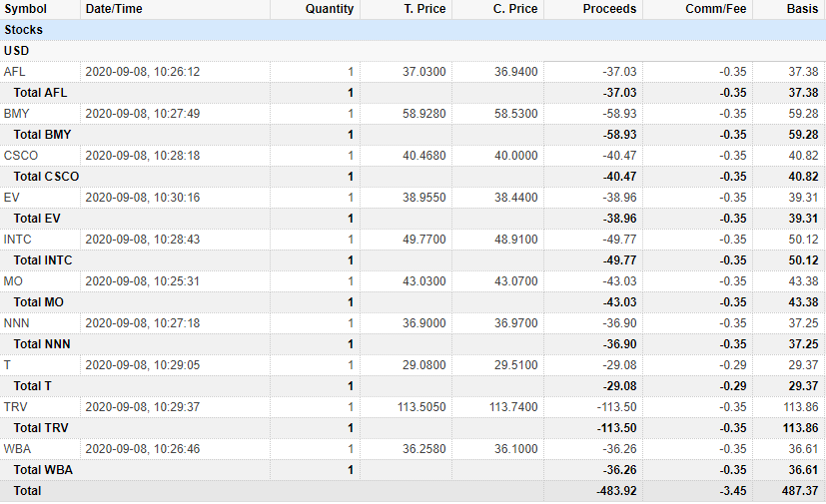The width and height of the screenshot is (826, 504).
Task: Click the Total WBA row label
Action: (43, 470)
